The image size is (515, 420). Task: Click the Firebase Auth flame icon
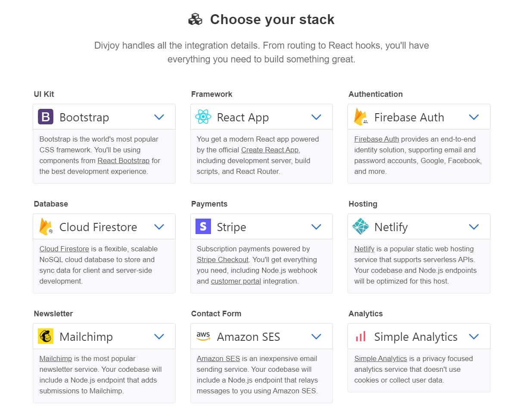point(360,117)
